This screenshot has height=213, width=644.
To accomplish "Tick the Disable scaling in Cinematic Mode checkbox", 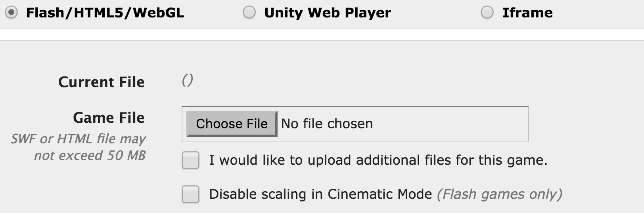I will coord(190,194).
